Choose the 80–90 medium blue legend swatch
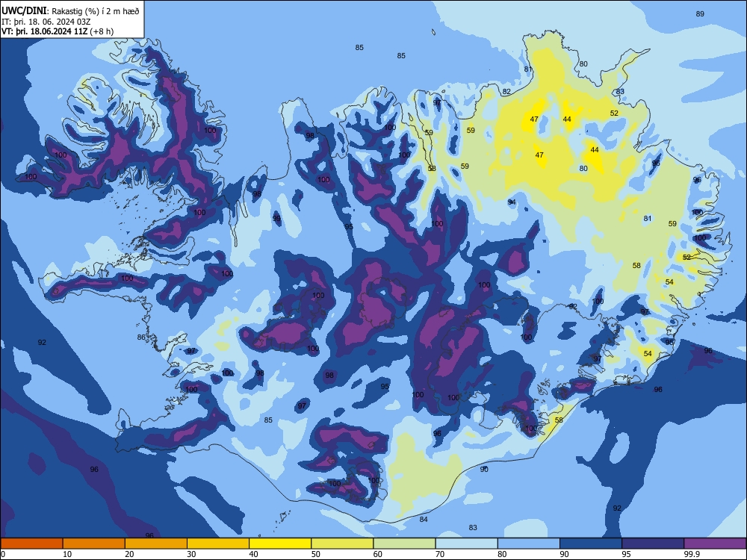 point(529,544)
